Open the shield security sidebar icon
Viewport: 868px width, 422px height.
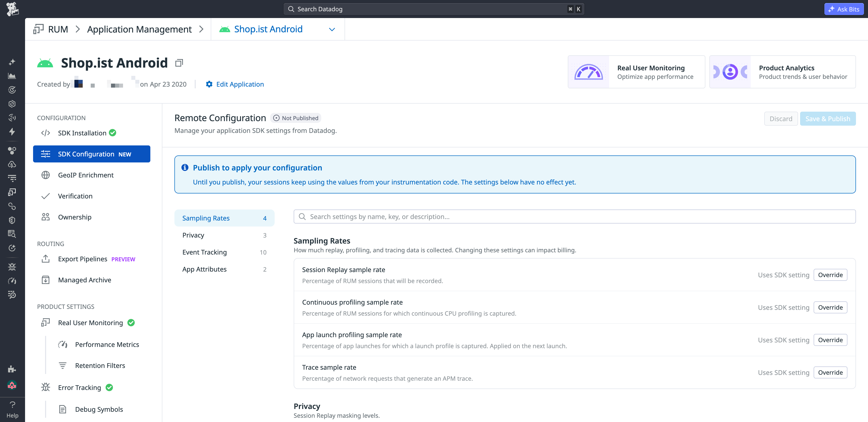click(12, 220)
